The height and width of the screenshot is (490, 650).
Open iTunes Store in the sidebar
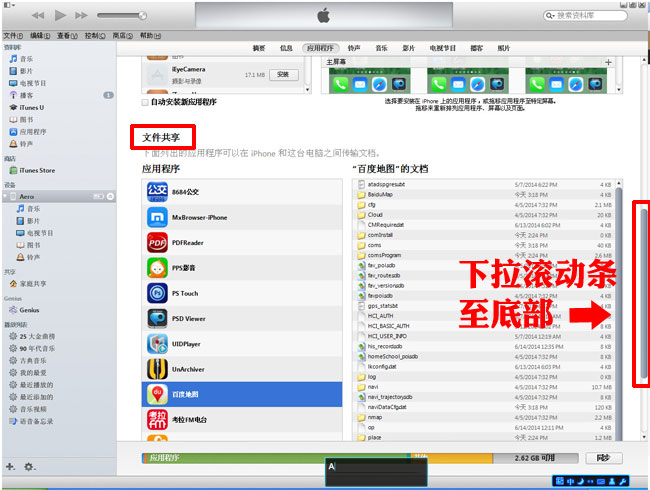click(x=32, y=170)
